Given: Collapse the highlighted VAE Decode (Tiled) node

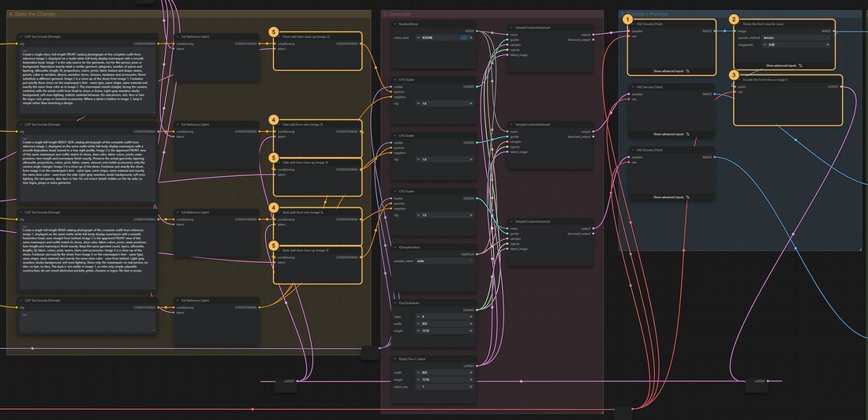Looking at the screenshot, I should [x=634, y=24].
